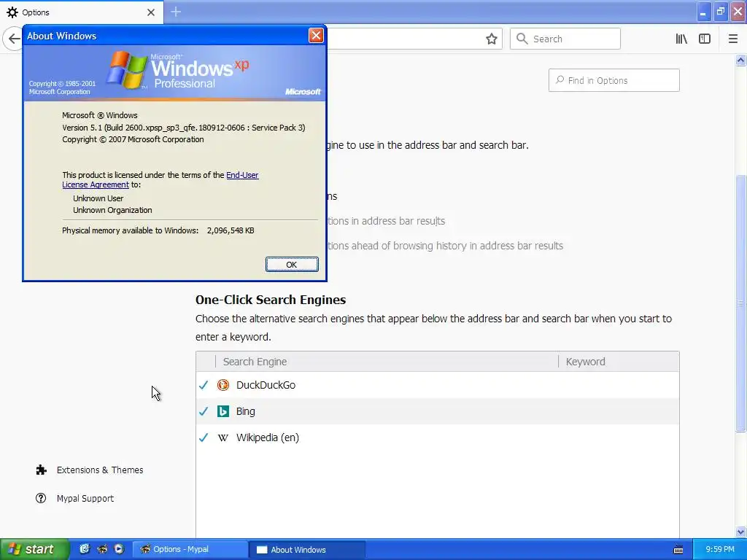The height and width of the screenshot is (560, 747).
Task: Click the Mypal Support question mark icon
Action: 41,498
